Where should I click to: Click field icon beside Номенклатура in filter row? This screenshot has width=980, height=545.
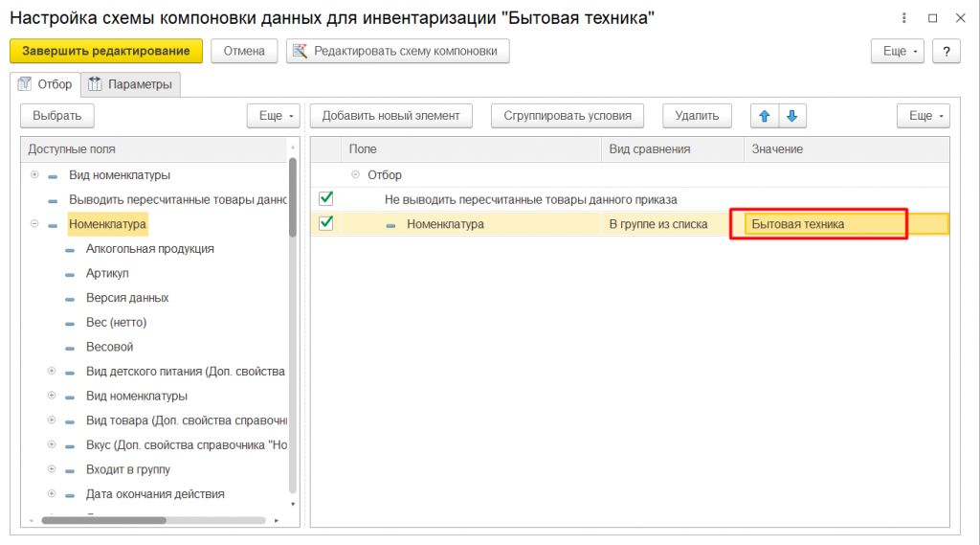[x=390, y=225]
